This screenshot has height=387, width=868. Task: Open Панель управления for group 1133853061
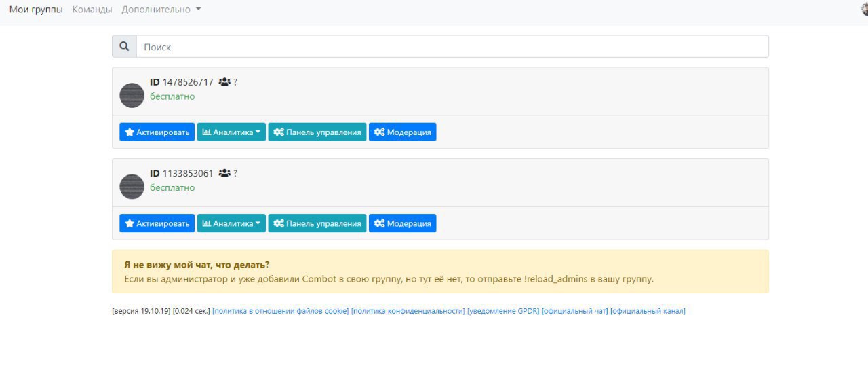(x=317, y=223)
